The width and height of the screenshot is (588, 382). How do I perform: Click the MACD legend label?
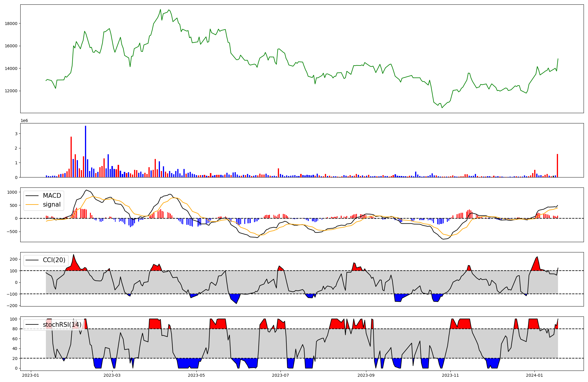(52, 196)
